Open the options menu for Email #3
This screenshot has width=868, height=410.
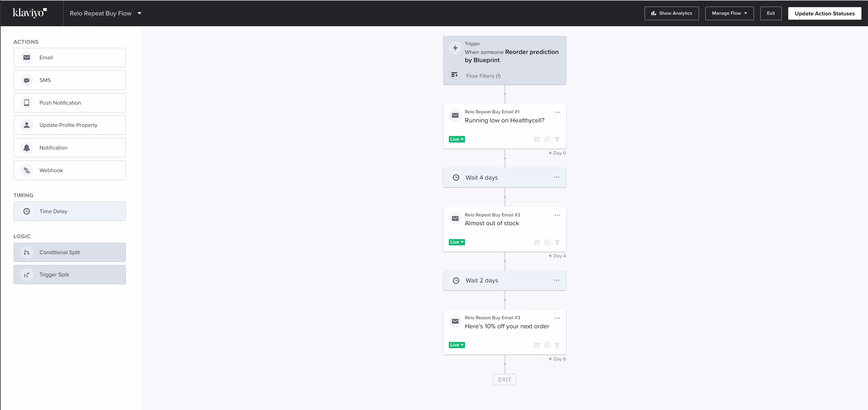click(557, 318)
